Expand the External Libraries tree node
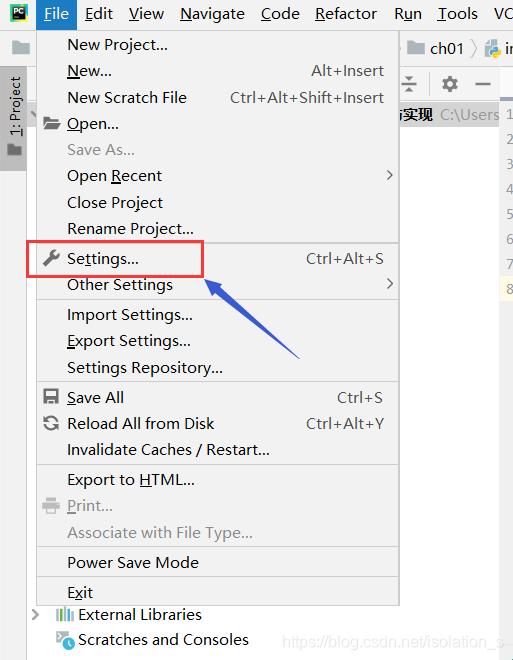 point(36,615)
